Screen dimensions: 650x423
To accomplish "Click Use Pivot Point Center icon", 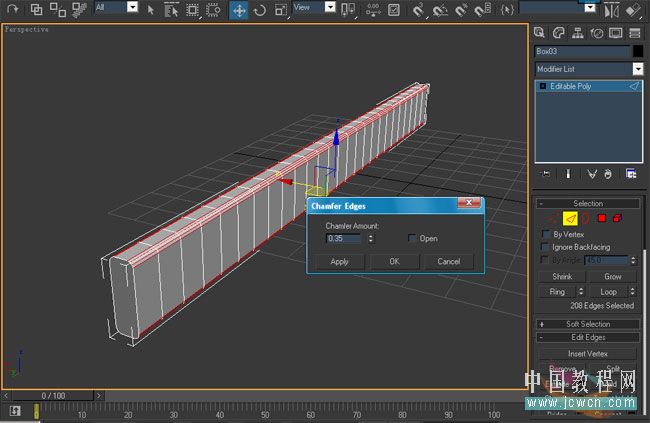I will coord(348,10).
